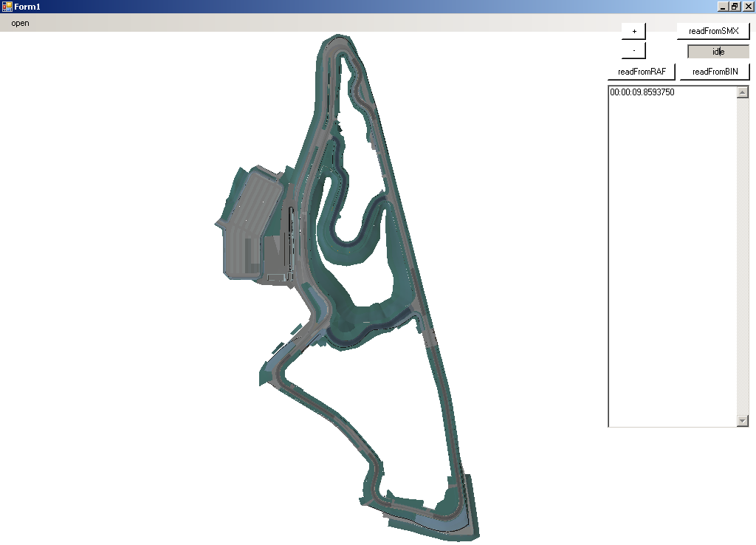Close the Form1 window
This screenshot has height=545, width=756.
(749, 6)
